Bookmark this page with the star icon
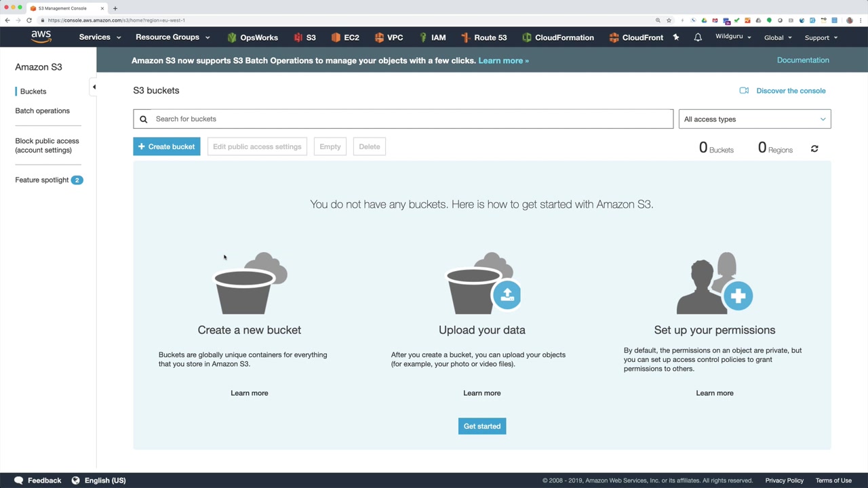Viewport: 868px width, 488px height. point(669,20)
